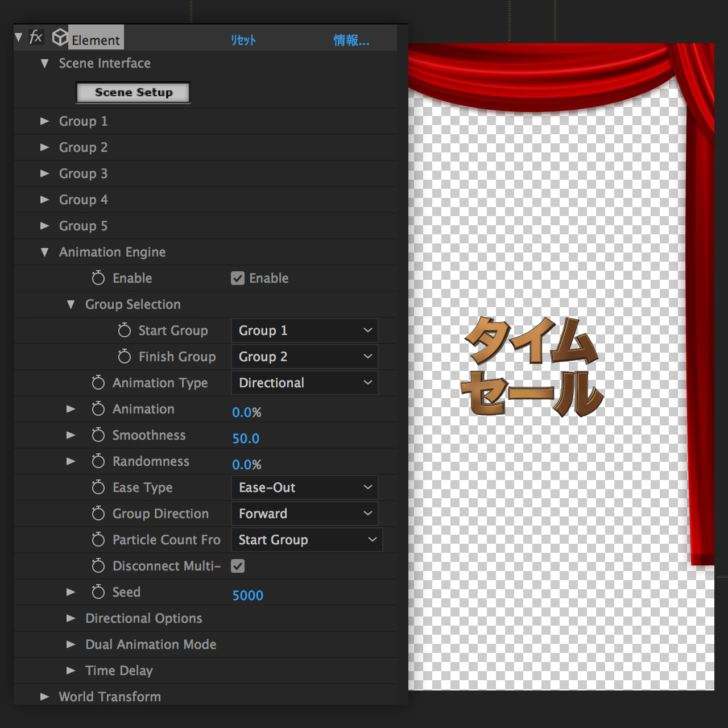Click the fx effect toggle icon
The image size is (728, 728).
36,38
